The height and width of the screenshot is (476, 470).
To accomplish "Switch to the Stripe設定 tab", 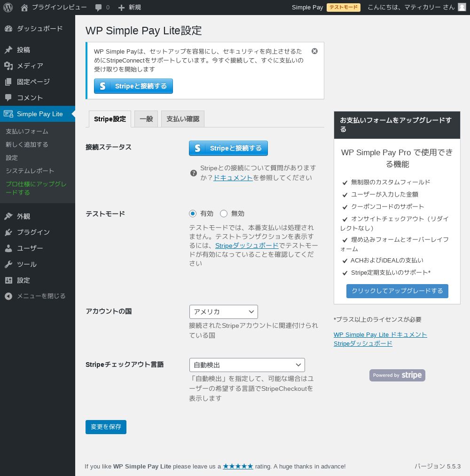I will pyautogui.click(x=110, y=119).
